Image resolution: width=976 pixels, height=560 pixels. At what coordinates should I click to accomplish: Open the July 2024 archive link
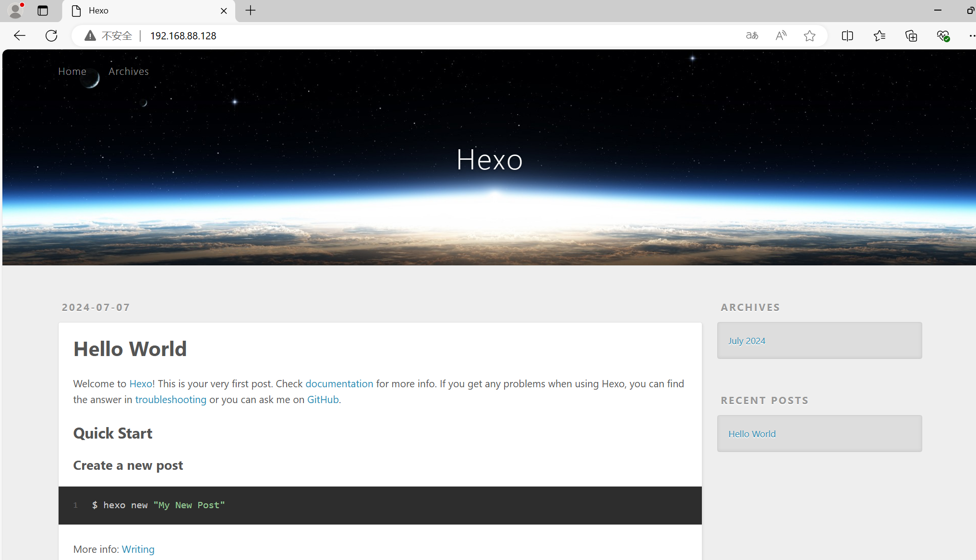(x=747, y=341)
